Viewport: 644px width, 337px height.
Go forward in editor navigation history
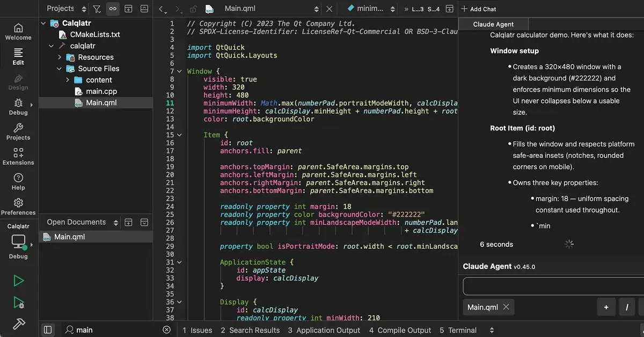coord(179,9)
